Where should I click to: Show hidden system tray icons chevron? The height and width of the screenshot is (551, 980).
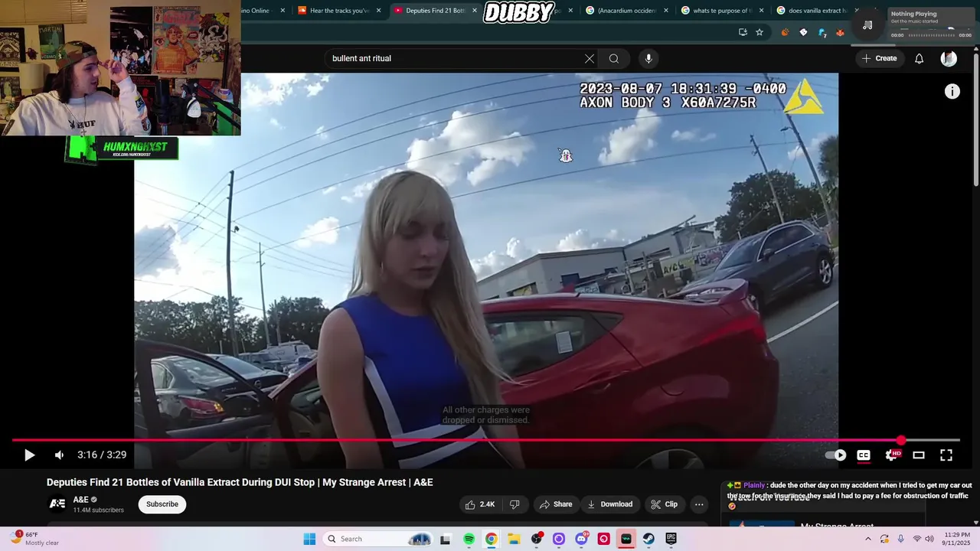coord(867,539)
